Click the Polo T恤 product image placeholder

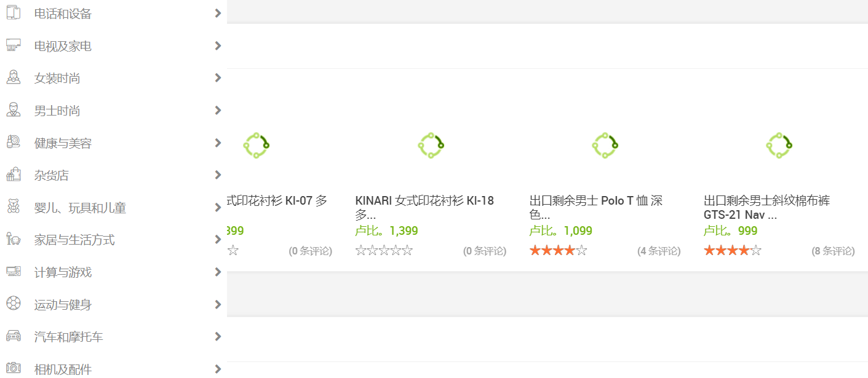(605, 146)
